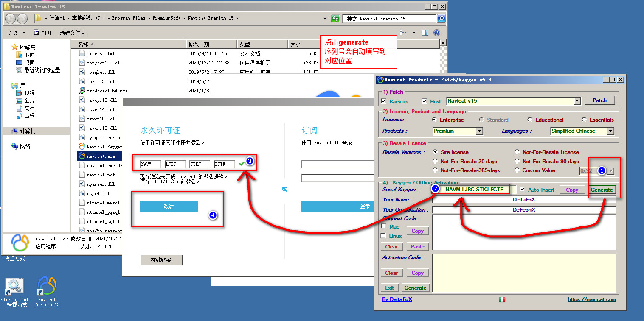The height and width of the screenshot is (321, 644).
Task: Open Navicat Premium 15 desktop shortcut
Action: [47, 287]
